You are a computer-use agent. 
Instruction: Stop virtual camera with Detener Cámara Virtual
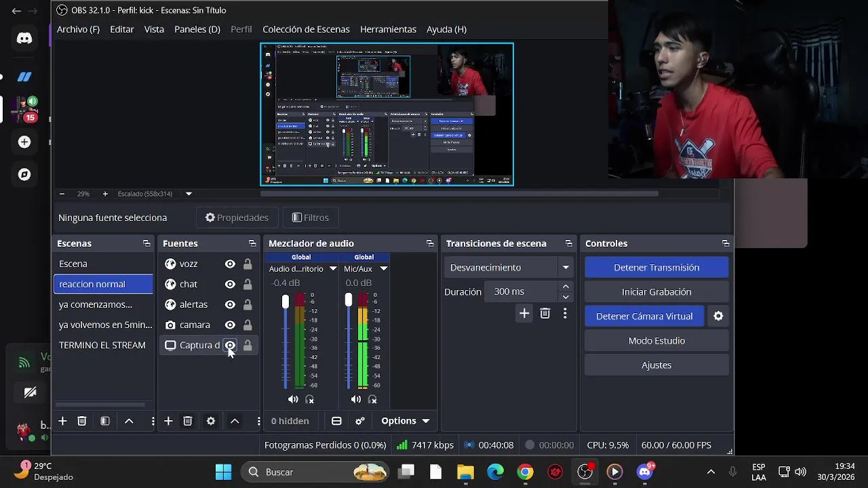[644, 316]
